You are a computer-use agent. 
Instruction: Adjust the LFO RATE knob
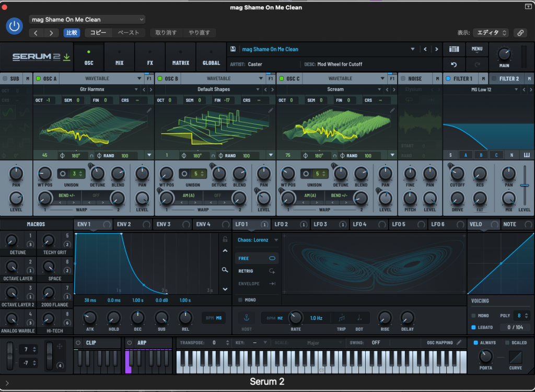[296, 318]
